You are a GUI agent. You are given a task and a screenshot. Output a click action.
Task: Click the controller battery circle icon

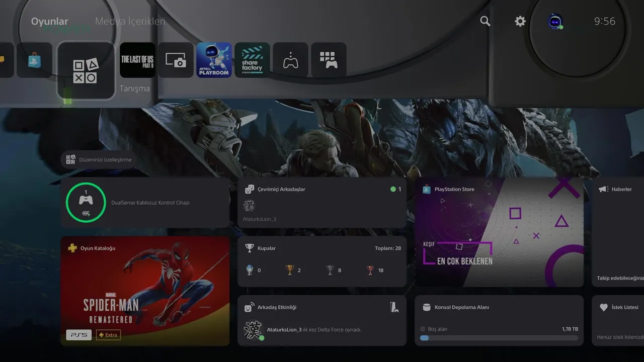coord(86,202)
